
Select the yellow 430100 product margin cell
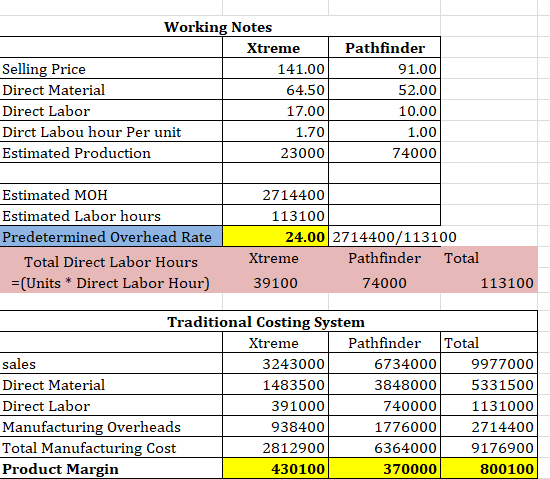tap(275, 468)
